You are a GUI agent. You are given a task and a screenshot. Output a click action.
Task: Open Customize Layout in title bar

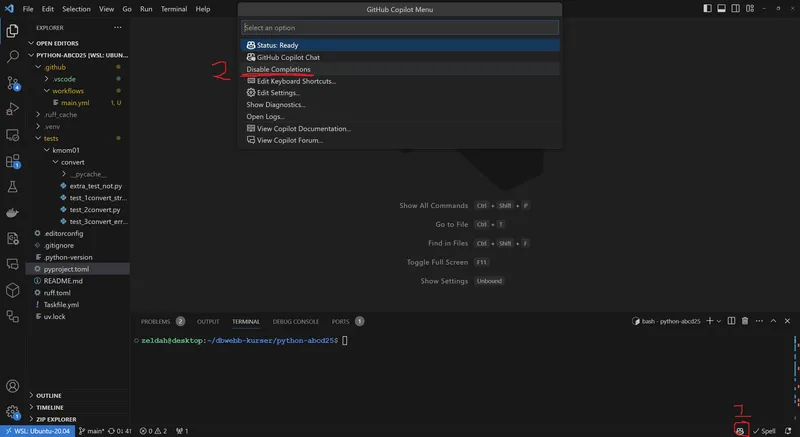click(x=749, y=9)
